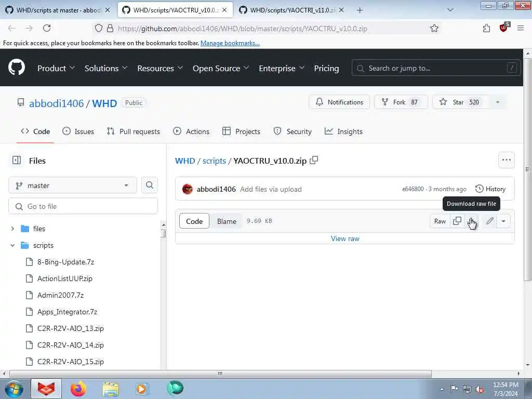
Task: Open the Star lists dropdown arrow
Action: pos(497,102)
